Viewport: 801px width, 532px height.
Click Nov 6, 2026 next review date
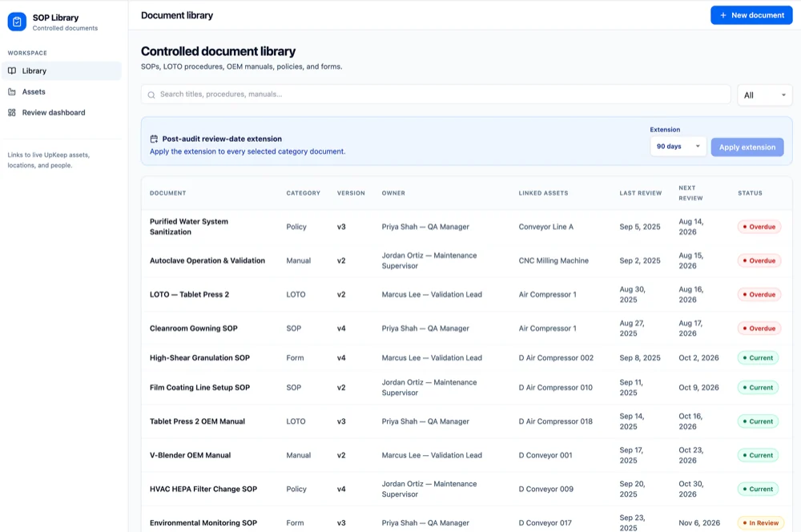[698, 523]
